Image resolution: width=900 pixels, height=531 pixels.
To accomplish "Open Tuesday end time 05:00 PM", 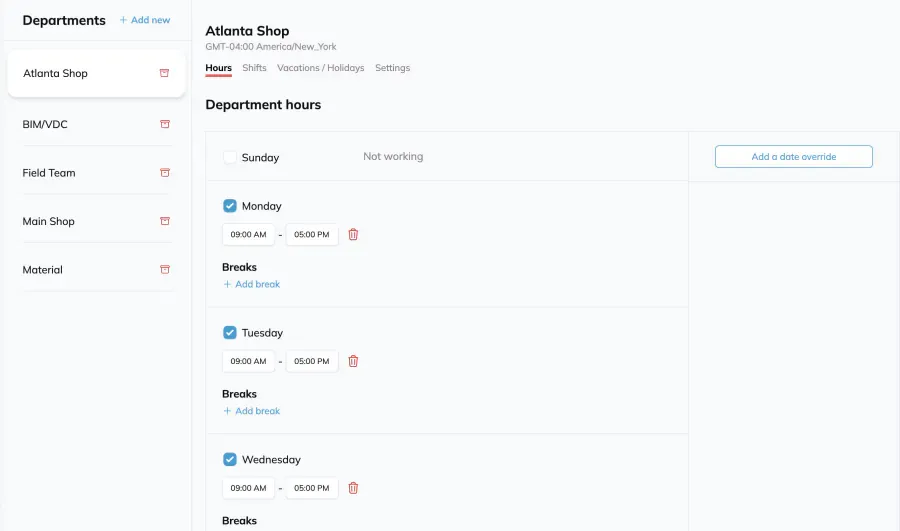I will (312, 361).
